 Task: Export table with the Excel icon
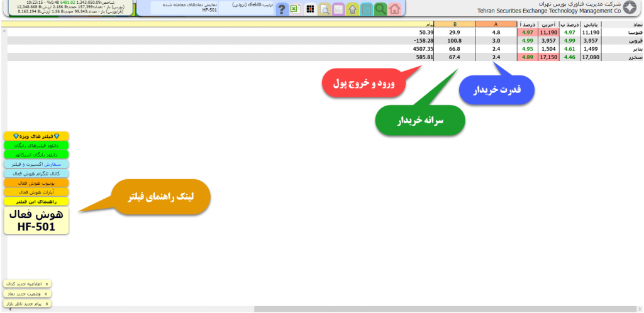(x=296, y=9)
